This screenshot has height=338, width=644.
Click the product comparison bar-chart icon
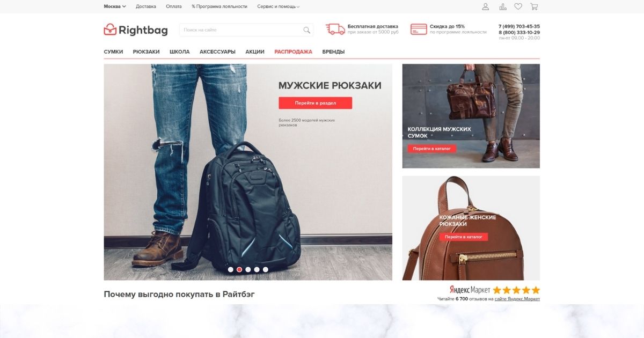[503, 6]
